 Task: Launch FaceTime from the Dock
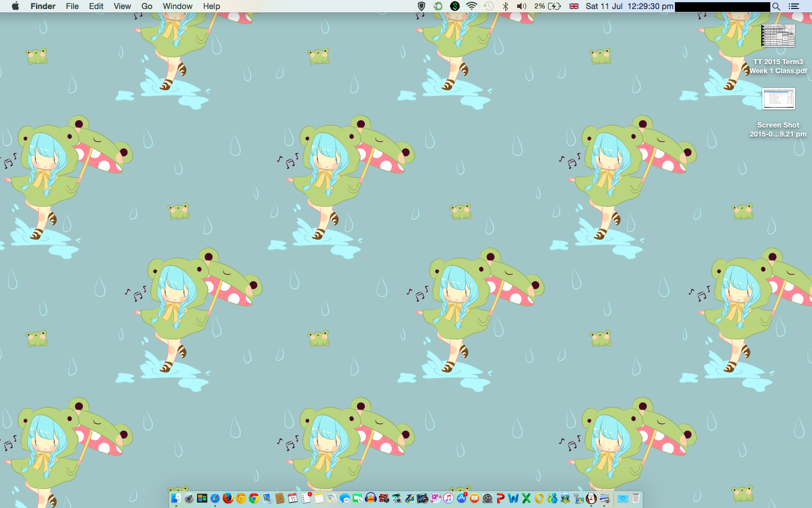[358, 498]
